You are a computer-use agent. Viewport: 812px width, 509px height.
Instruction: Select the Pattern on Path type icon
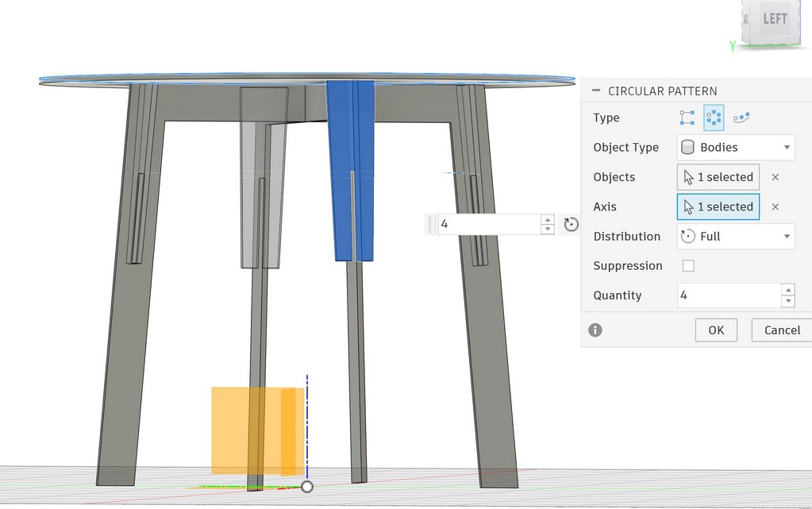(x=741, y=118)
